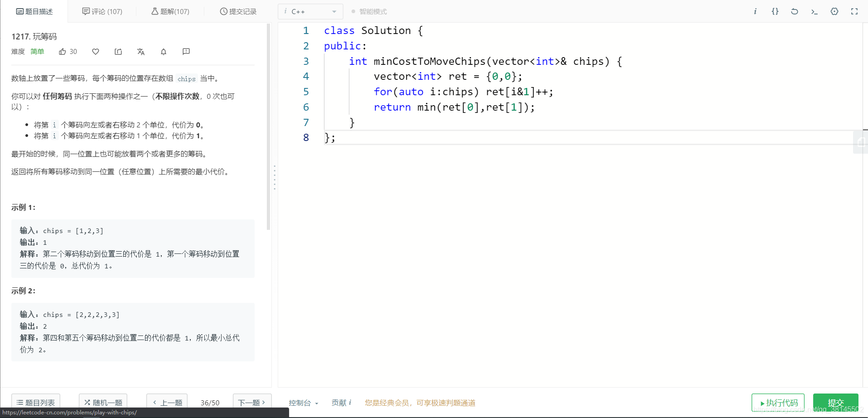Screen dimensions: 868x418
Task: Click the 示例 1 input 'chips = [1,2,3]'
Action: pos(73,231)
